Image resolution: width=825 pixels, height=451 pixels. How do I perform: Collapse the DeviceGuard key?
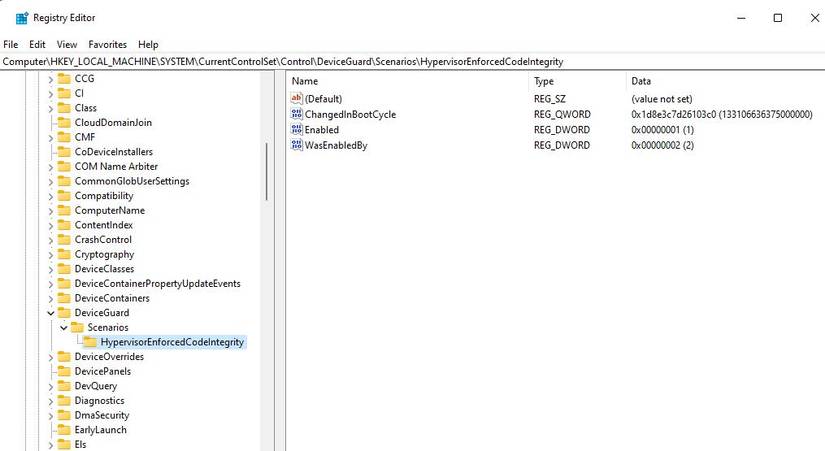point(51,313)
